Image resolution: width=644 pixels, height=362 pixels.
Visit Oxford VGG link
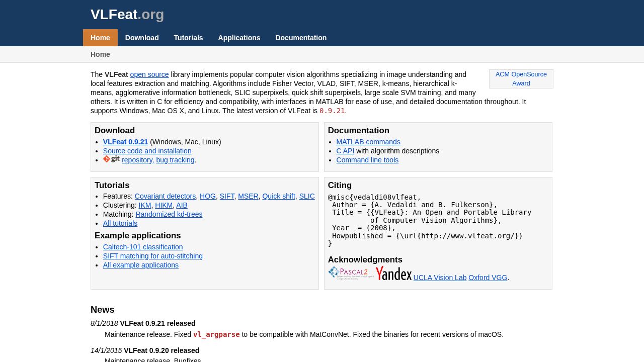[x=488, y=278]
